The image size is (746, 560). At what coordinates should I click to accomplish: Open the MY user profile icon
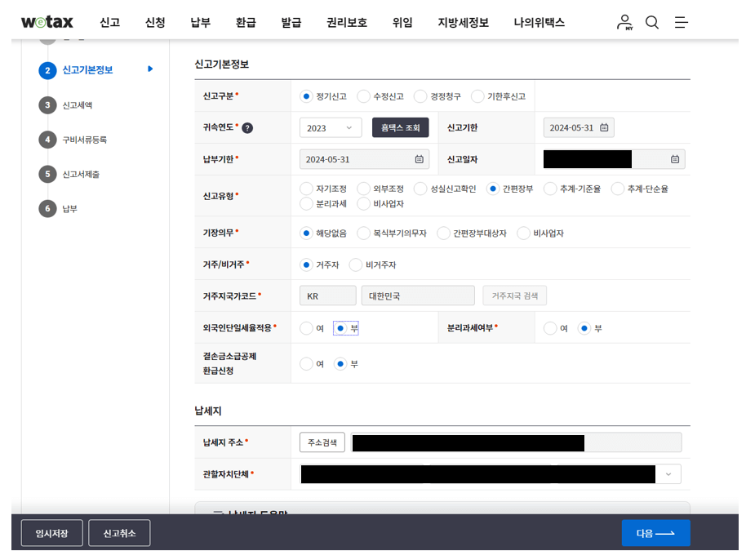[624, 22]
